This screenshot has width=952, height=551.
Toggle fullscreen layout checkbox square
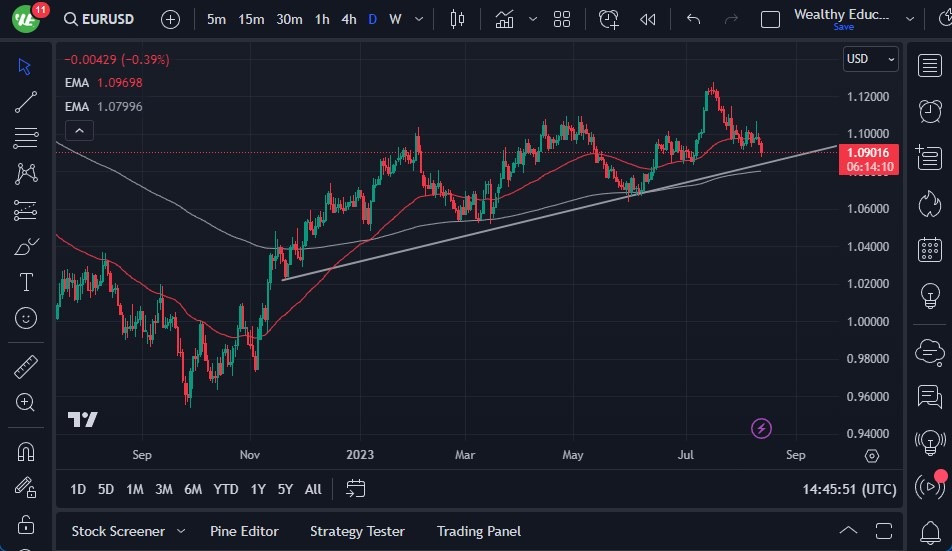click(770, 19)
